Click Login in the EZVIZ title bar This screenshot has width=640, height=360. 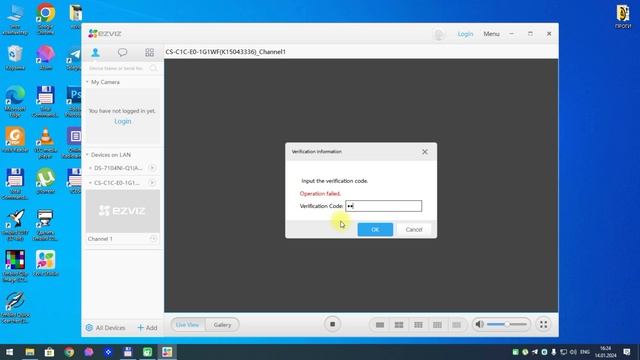click(x=465, y=34)
